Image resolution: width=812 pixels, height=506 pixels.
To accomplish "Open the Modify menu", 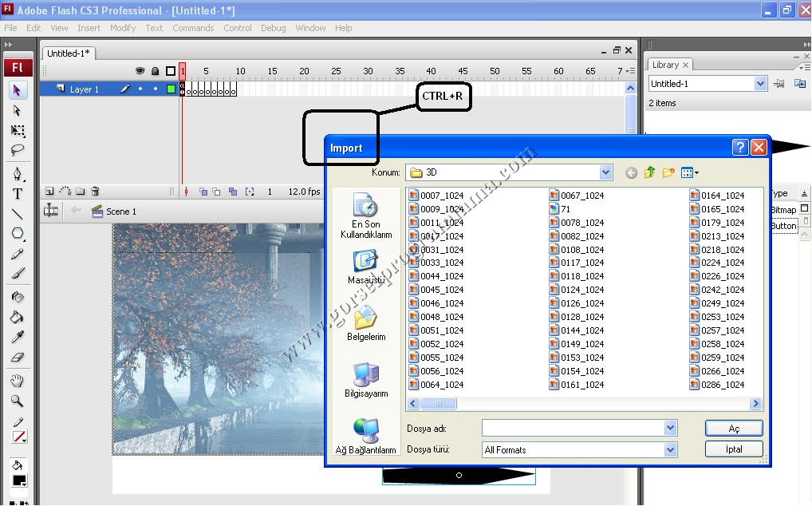I will (x=122, y=27).
